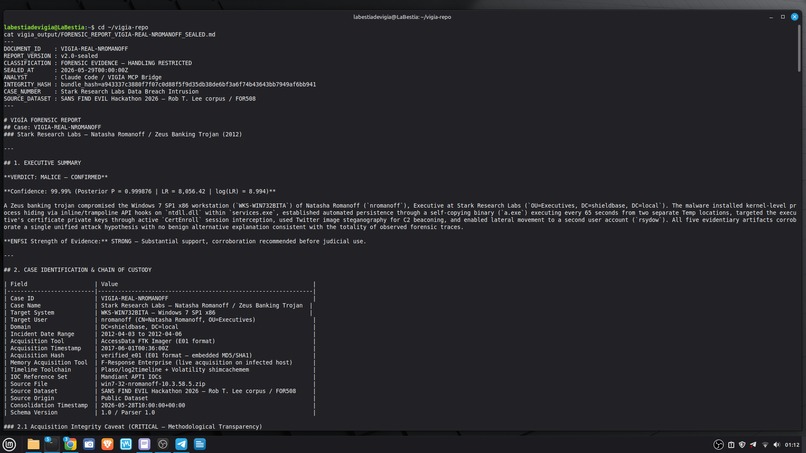This screenshot has width=806, height=453.
Task: Click the terminal vertical scrollbar
Action: (799, 49)
